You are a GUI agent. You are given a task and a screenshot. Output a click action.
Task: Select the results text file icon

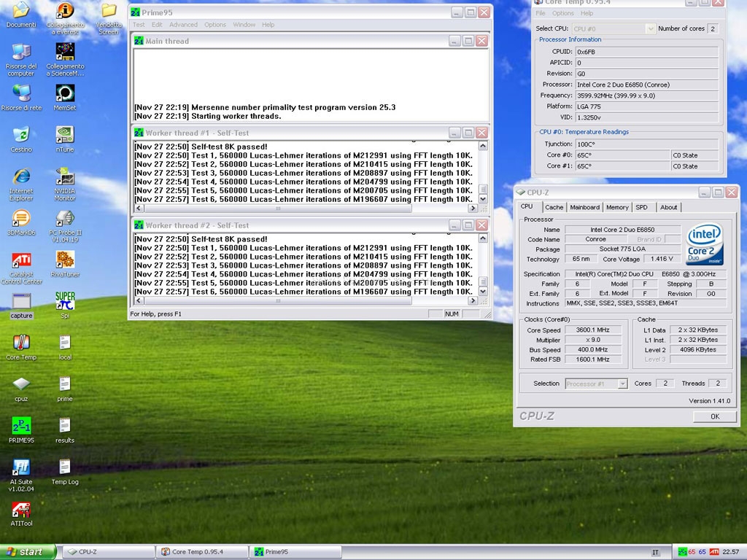click(x=65, y=430)
